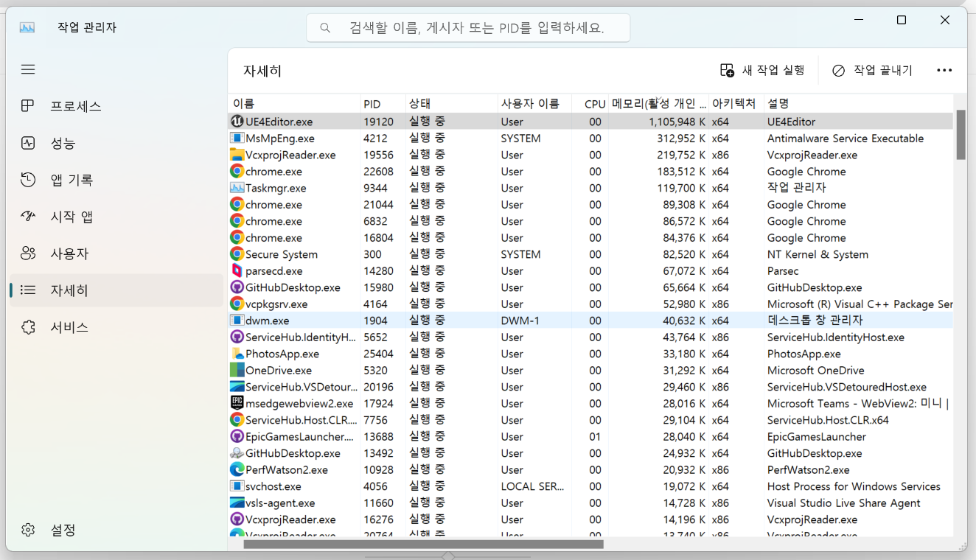Click the Visual Studio Live Share Agent text
976x560 pixels.
843,503
